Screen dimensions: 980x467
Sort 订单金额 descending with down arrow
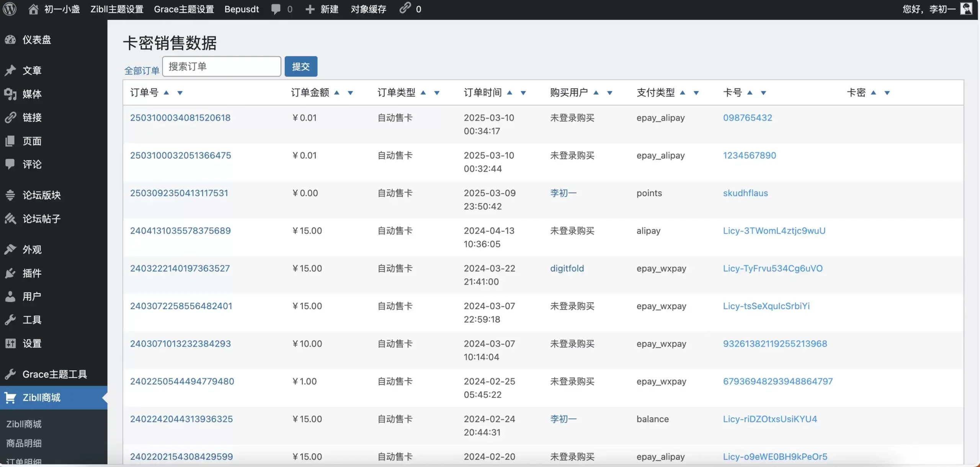[350, 93]
